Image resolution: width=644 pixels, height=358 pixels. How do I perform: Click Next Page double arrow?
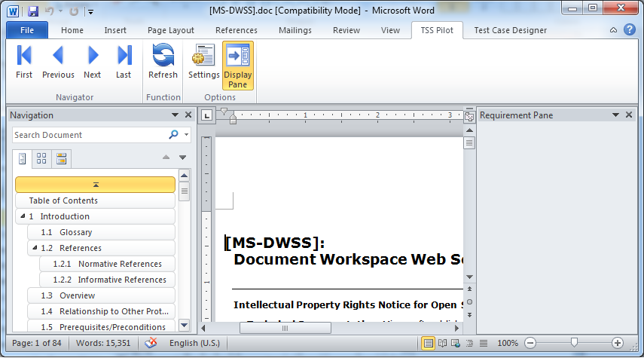point(469,315)
